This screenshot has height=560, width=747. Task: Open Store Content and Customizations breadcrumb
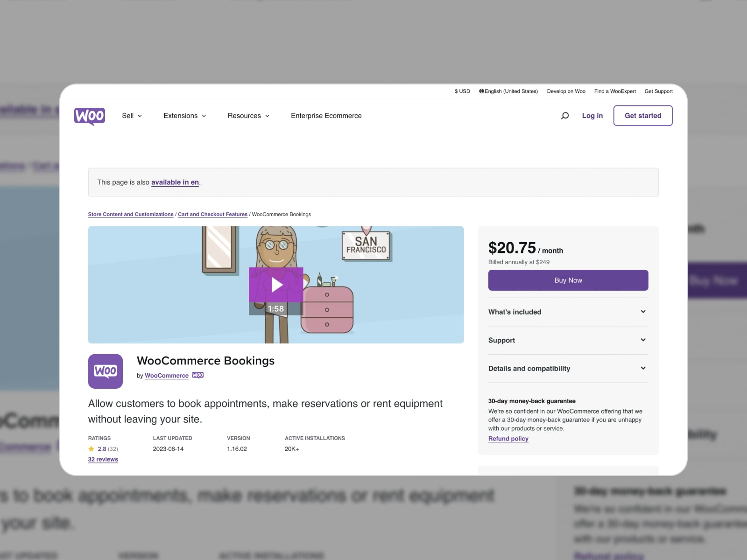[131, 214]
